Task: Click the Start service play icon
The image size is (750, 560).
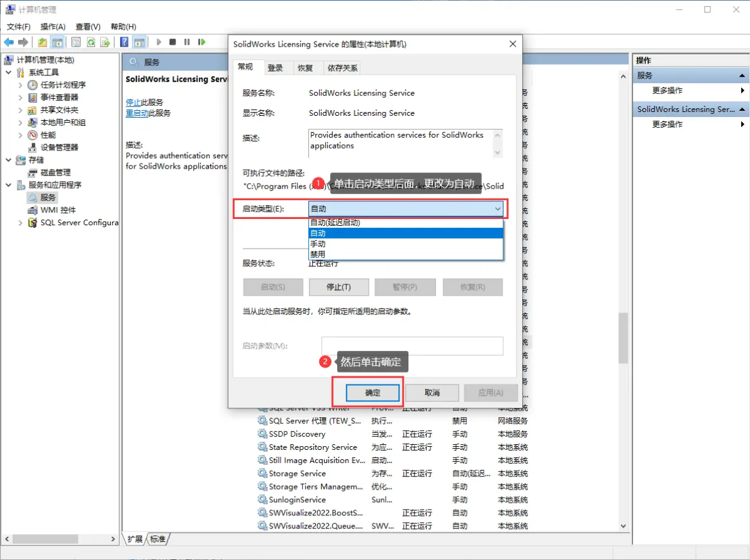Action: click(x=159, y=42)
